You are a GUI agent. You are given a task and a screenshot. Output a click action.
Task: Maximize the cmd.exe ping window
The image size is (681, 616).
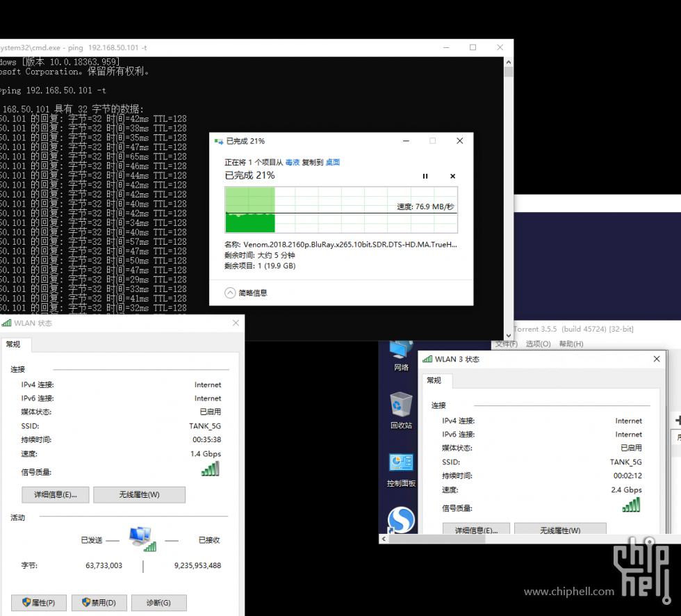click(473, 47)
